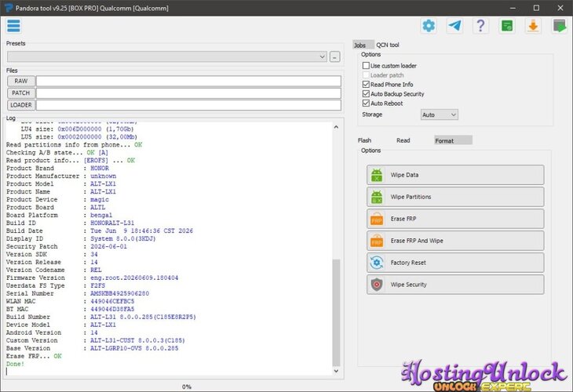Click the WLAN MAC value 449046CEFBC5
Image resolution: width=573 pixels, height=392 pixels.
tap(112, 301)
